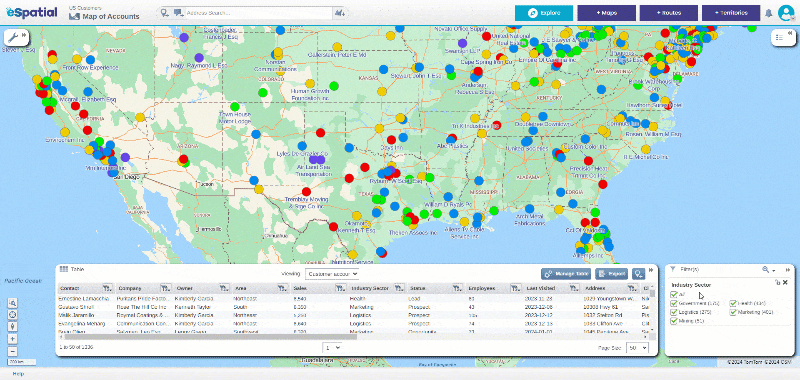800x380 pixels.
Task: Click the Trimble Moving map label
Action: 306,203
